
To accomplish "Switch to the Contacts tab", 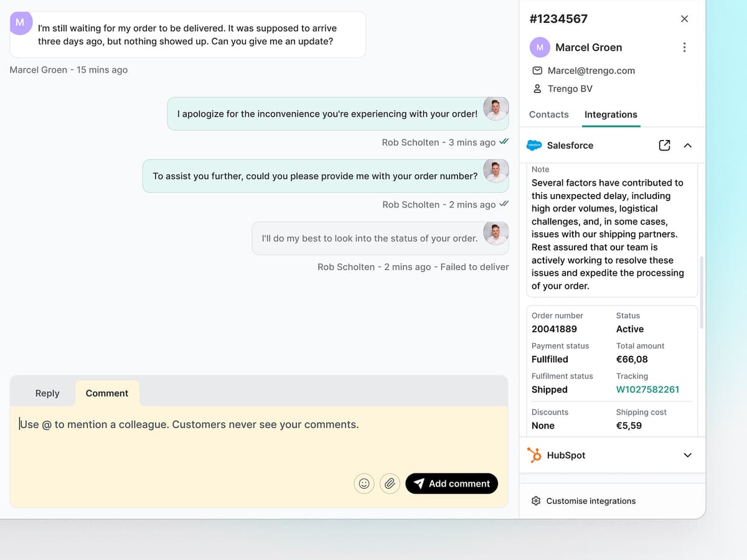I will (x=548, y=114).
